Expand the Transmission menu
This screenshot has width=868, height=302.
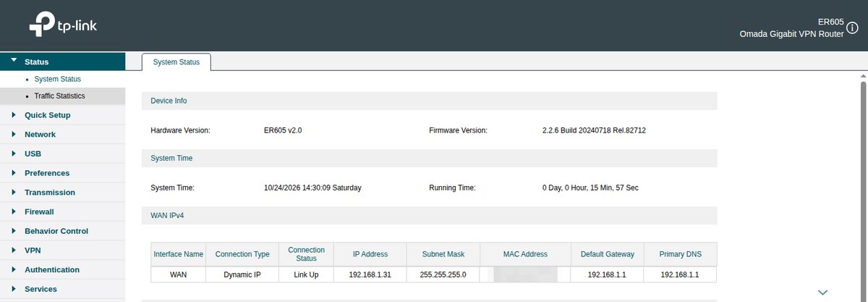[62, 193]
